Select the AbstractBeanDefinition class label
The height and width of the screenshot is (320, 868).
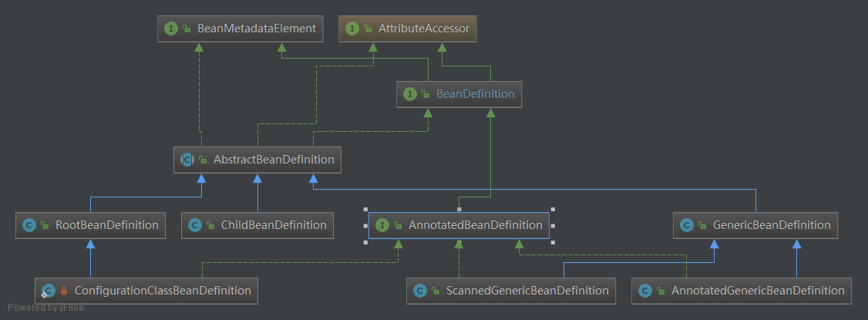(x=274, y=160)
